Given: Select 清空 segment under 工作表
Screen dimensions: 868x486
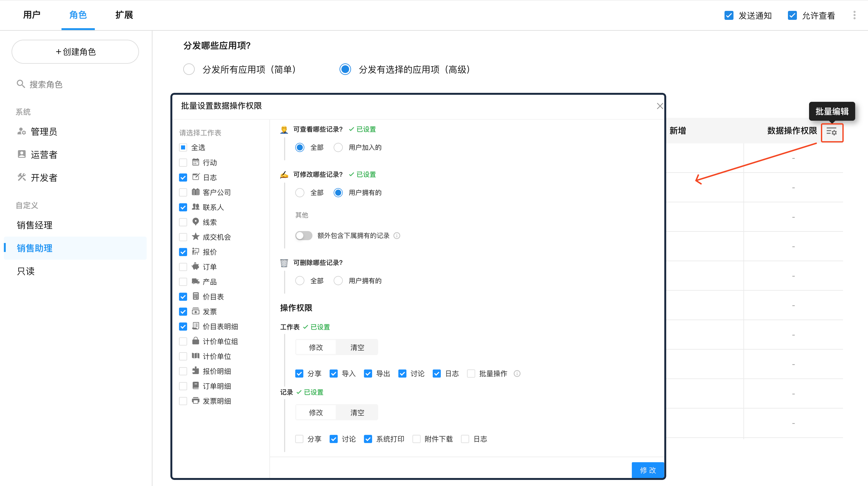Looking at the screenshot, I should 357,347.
